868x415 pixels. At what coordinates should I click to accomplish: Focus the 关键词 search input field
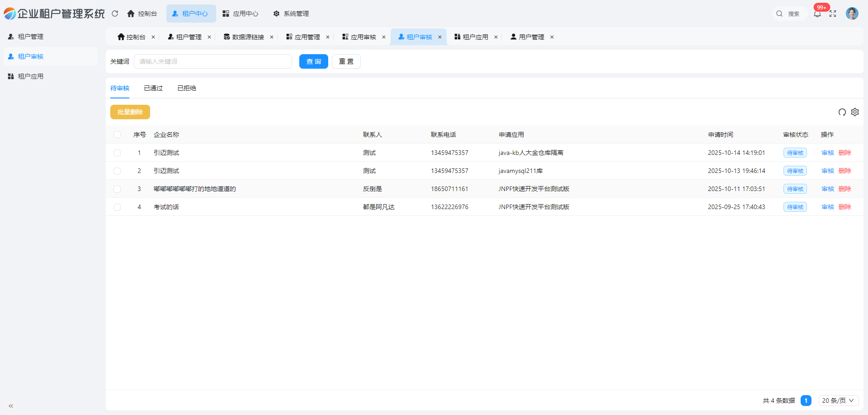(212, 61)
